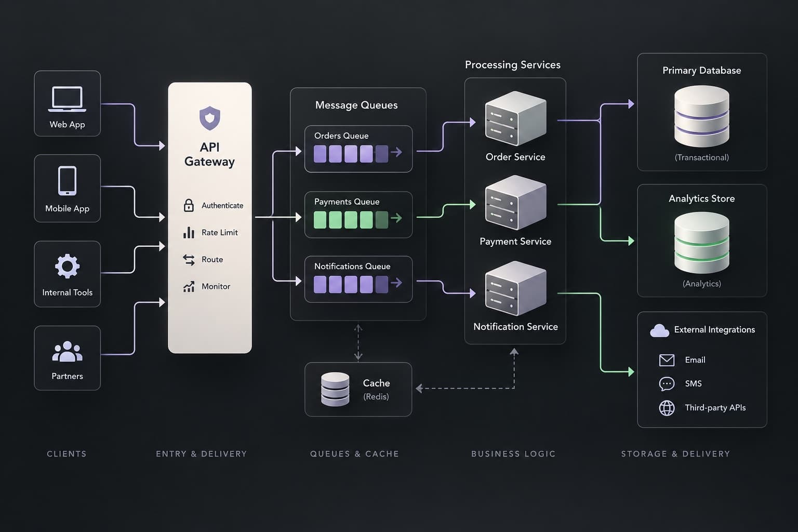Click the Analytics Store cylinder icon

[x=702, y=243]
